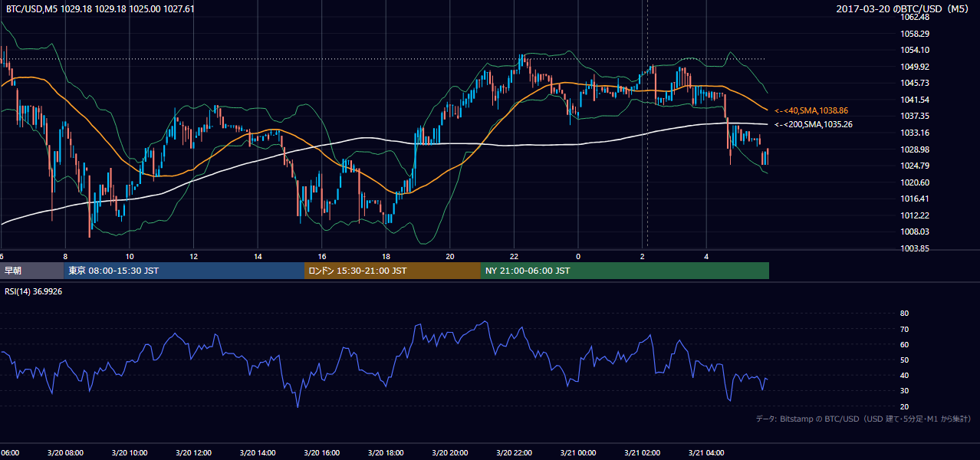Click price axis value 1049.92
980x460 pixels.
click(x=916, y=67)
